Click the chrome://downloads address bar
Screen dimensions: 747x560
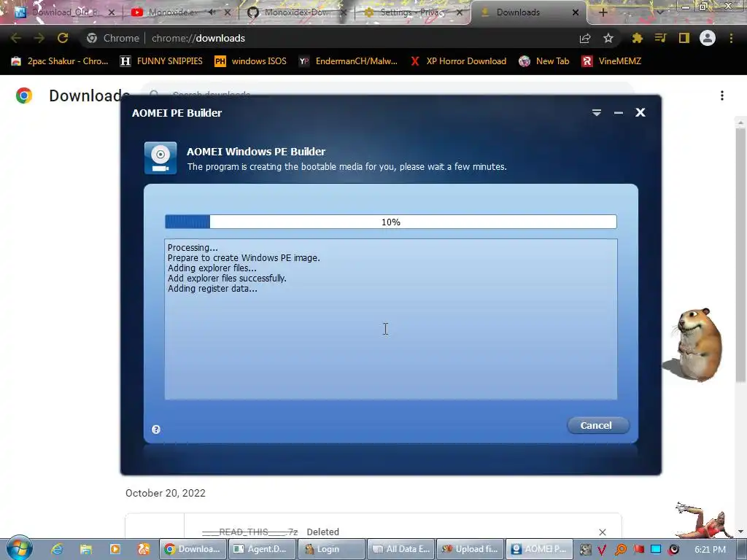coord(333,38)
